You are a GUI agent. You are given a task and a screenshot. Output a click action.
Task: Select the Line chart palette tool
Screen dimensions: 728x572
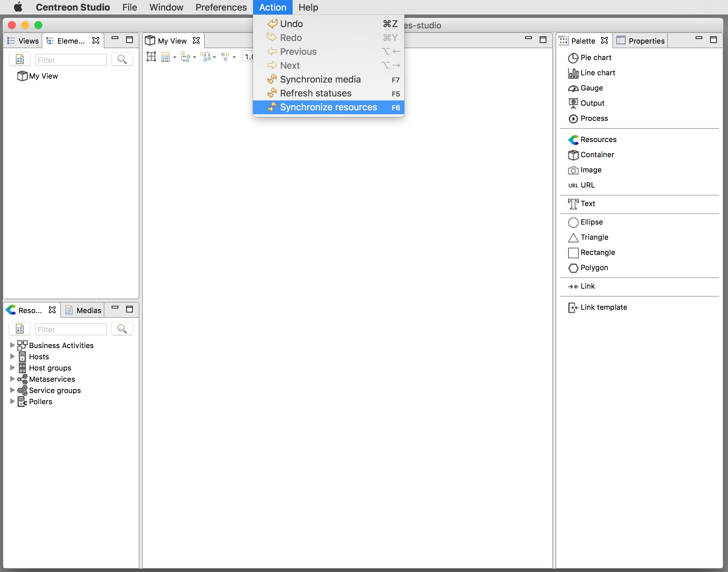pyautogui.click(x=598, y=73)
